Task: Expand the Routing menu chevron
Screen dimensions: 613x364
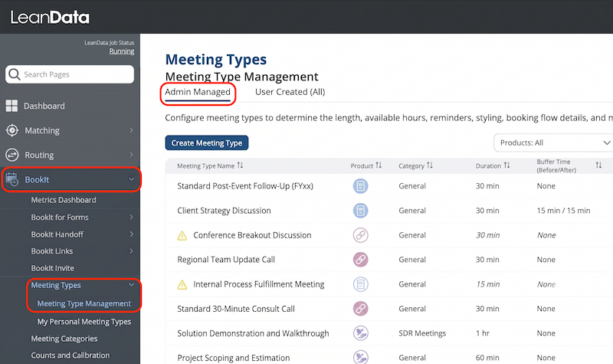Action: [x=131, y=155]
